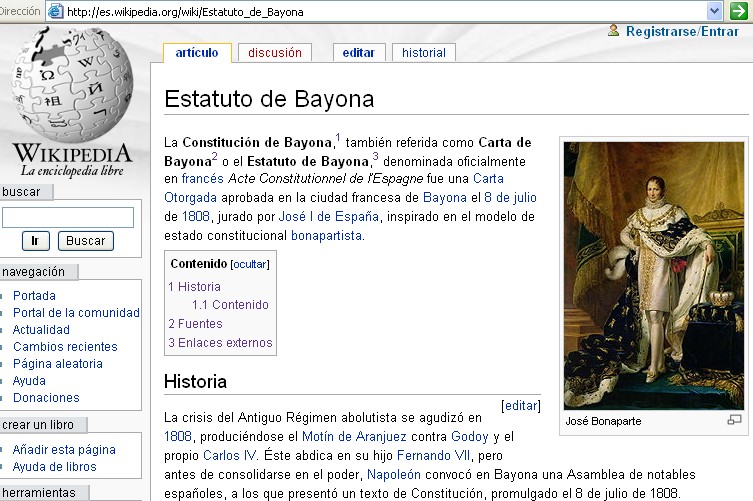This screenshot has height=501, width=753.
Task: Open the Ayuda navigation link
Action: click(x=29, y=380)
